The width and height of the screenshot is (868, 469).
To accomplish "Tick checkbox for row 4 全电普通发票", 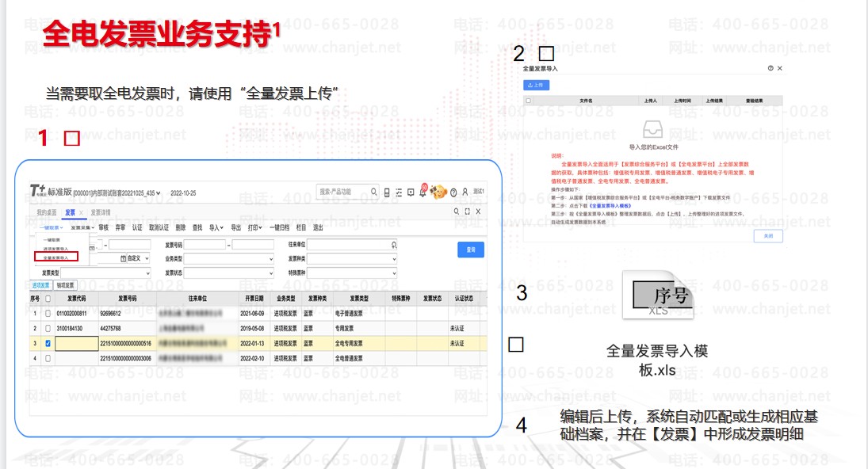I will 48,358.
